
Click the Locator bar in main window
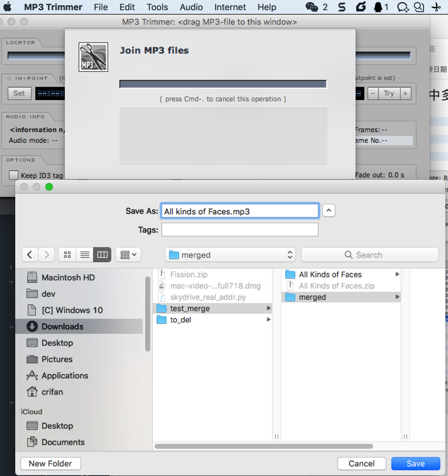pos(209,55)
